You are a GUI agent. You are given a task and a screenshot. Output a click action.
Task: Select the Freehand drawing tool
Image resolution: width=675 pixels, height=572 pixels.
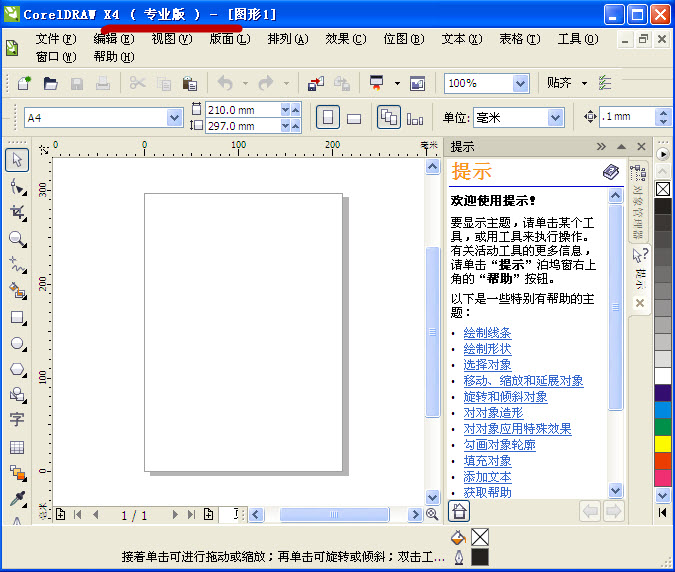[18, 265]
